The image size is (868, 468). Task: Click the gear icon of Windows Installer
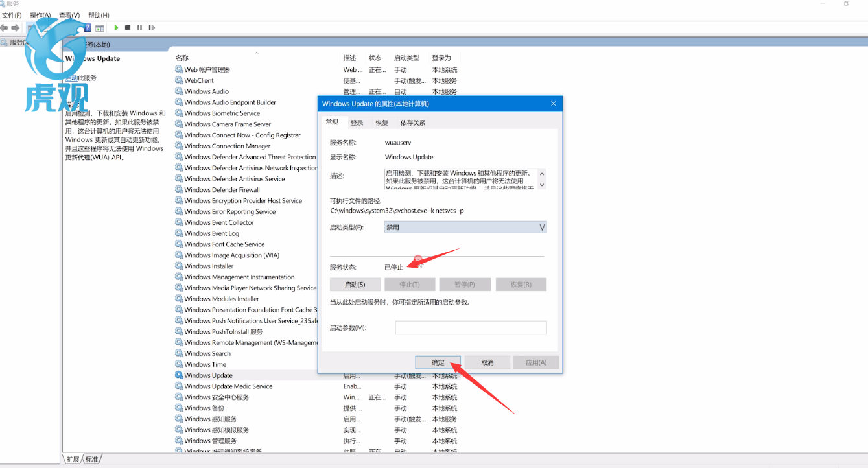click(179, 266)
